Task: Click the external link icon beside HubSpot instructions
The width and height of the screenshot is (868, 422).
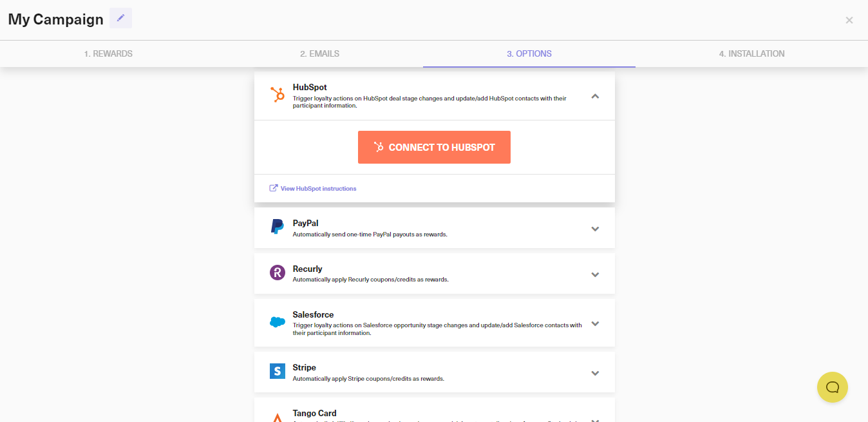Action: (x=272, y=187)
